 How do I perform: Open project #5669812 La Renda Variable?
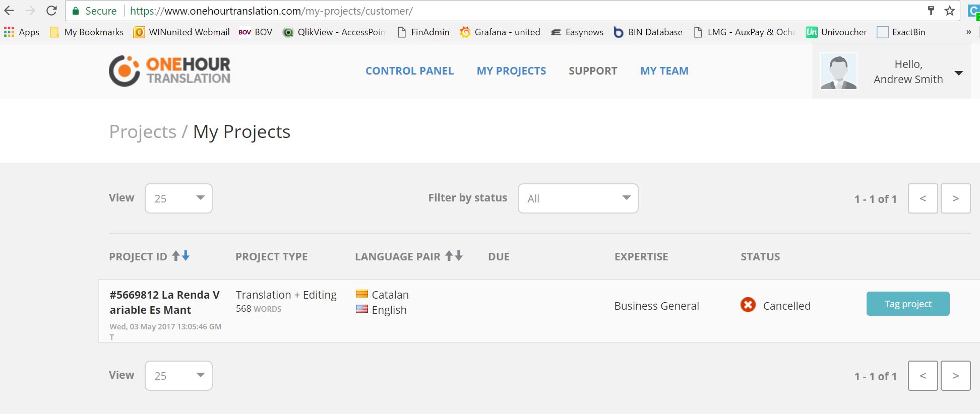click(x=164, y=302)
